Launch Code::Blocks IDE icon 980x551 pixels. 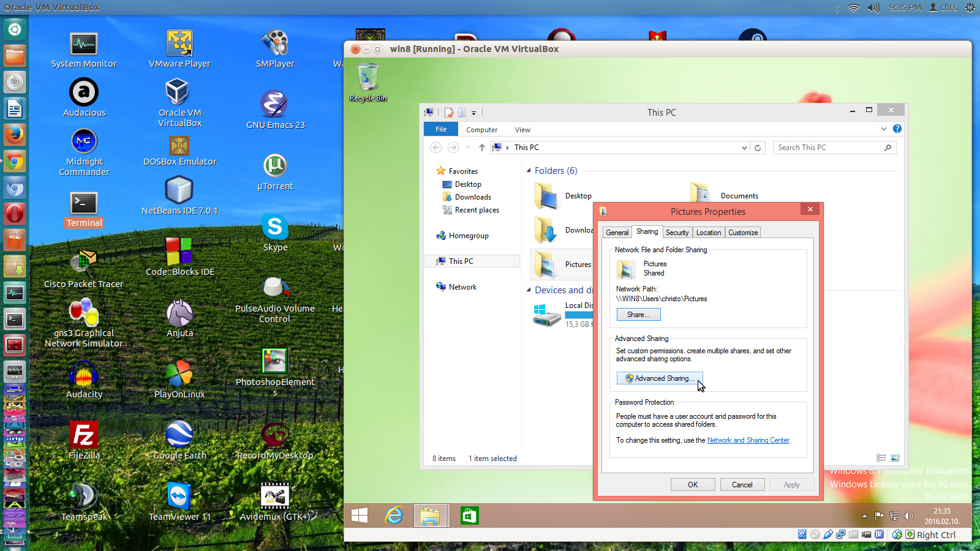coord(179,251)
